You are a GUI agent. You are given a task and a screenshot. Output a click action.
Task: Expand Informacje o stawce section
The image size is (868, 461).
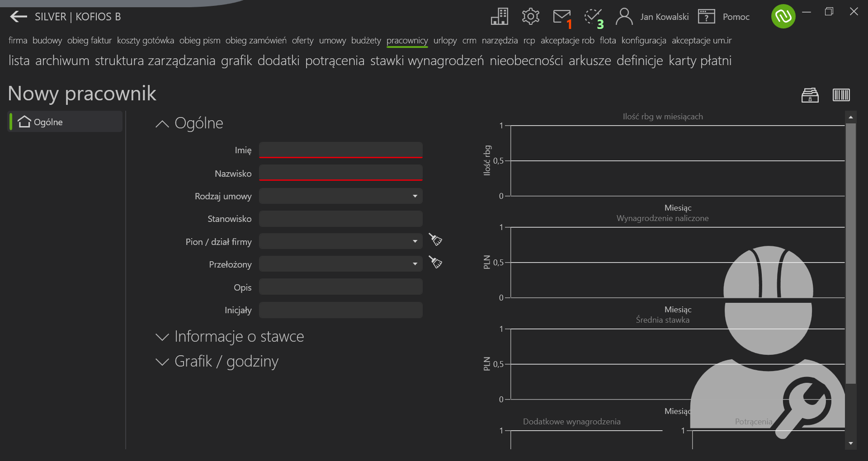pyautogui.click(x=162, y=337)
